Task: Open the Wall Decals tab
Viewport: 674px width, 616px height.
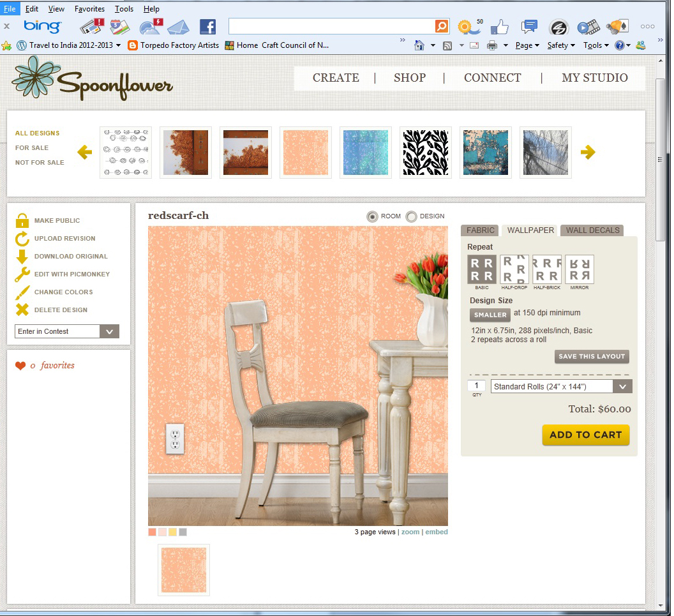Action: (x=592, y=230)
